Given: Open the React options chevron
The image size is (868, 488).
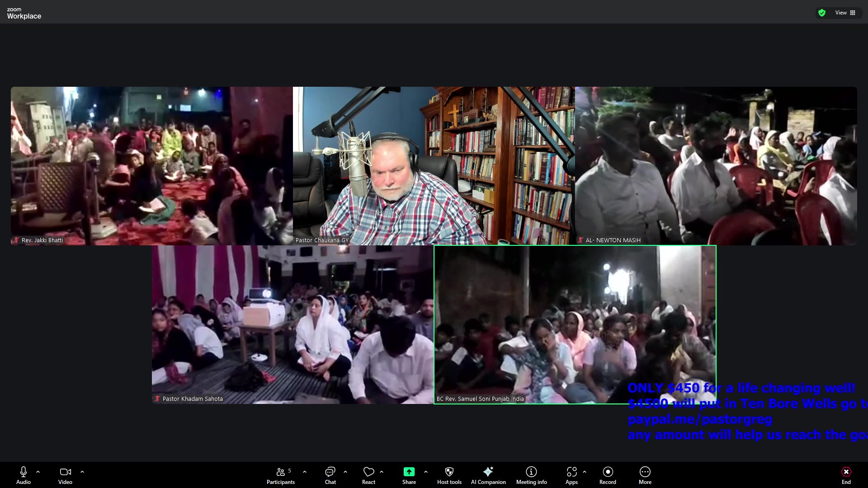Looking at the screenshot, I should (382, 472).
